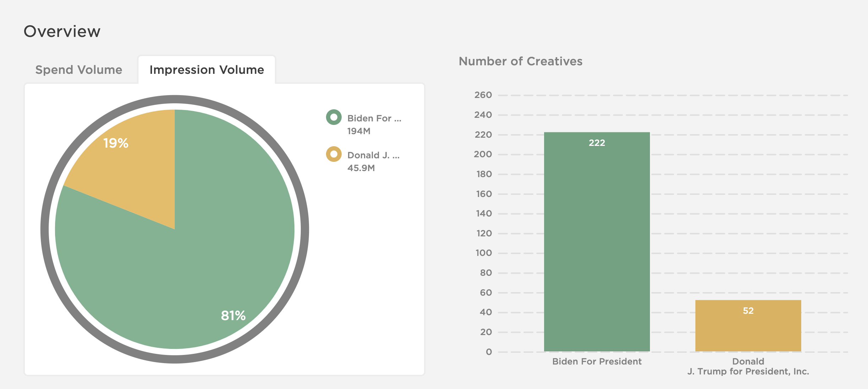Click the '100' y-axis tick label

coord(483,253)
